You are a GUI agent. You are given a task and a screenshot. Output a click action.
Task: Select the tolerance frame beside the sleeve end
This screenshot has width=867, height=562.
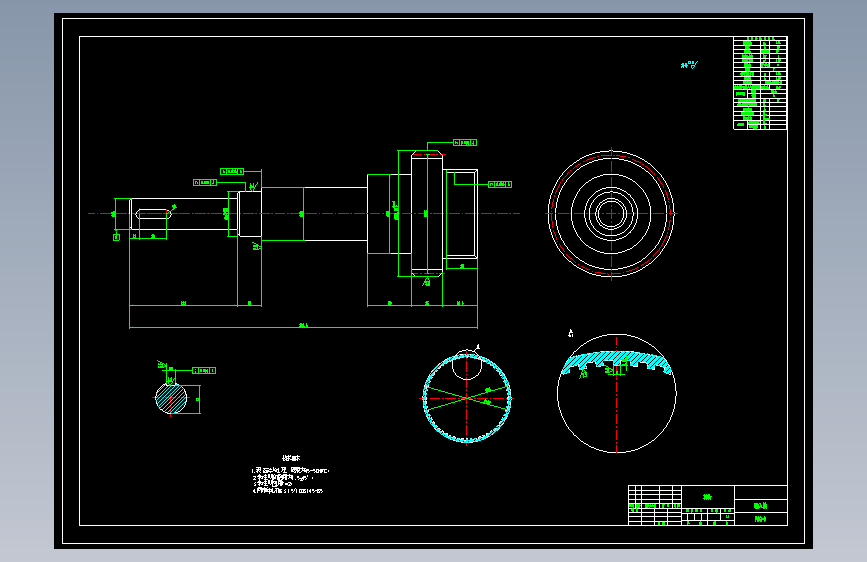tap(500, 184)
